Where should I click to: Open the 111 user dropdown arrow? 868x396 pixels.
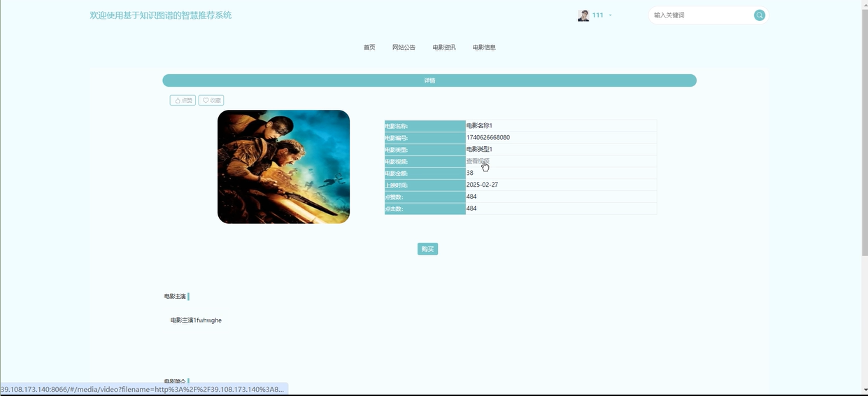[x=611, y=15]
